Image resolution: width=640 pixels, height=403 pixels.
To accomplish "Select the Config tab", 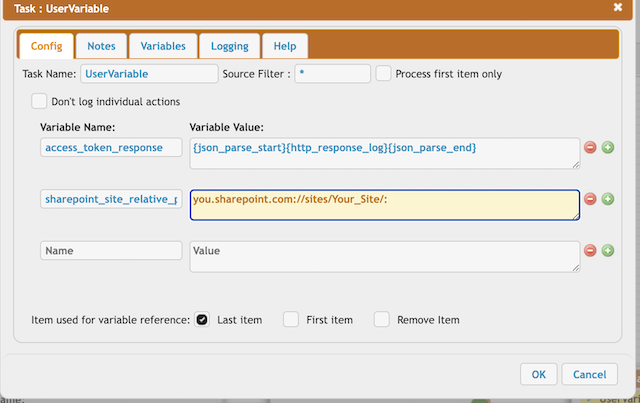I will click(x=47, y=46).
